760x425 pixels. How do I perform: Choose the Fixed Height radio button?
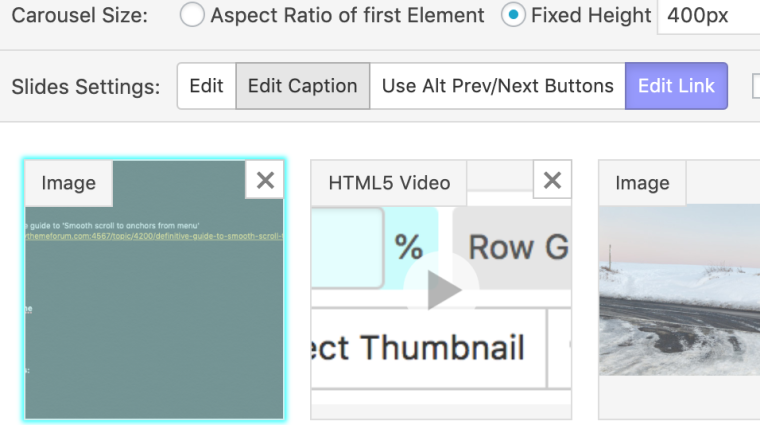[513, 16]
